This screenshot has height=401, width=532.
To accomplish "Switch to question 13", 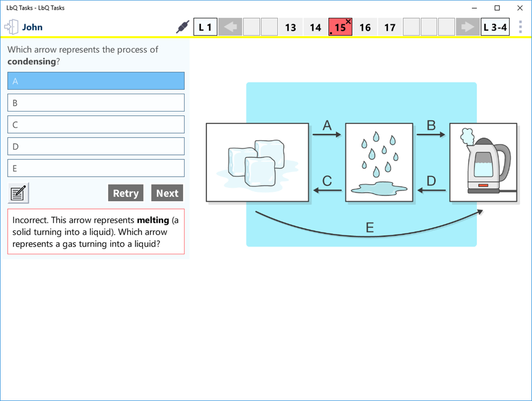I will 290,26.
